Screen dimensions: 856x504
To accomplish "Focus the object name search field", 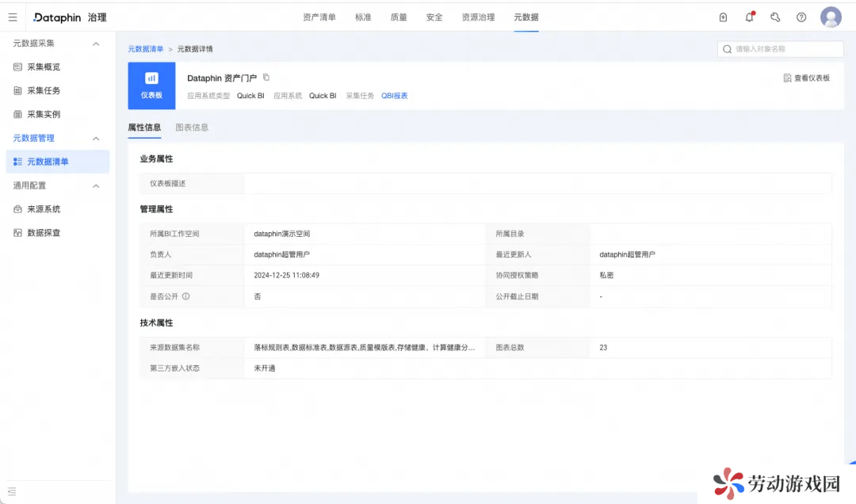I will click(x=780, y=49).
